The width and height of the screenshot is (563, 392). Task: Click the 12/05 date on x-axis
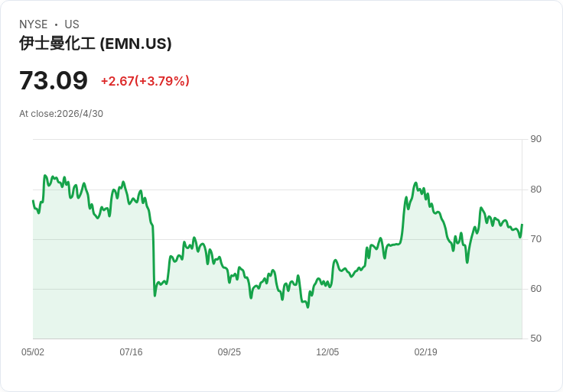(x=327, y=352)
